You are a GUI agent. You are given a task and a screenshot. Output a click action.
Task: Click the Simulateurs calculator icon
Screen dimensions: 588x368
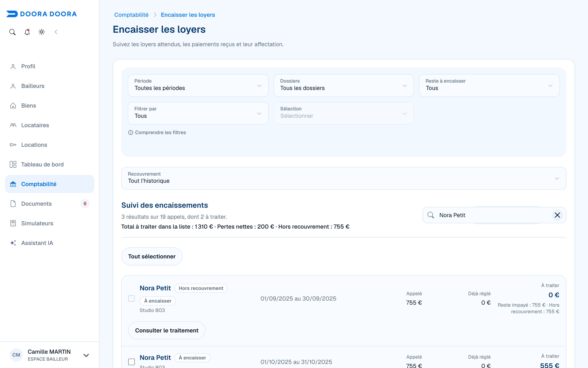coord(13,223)
